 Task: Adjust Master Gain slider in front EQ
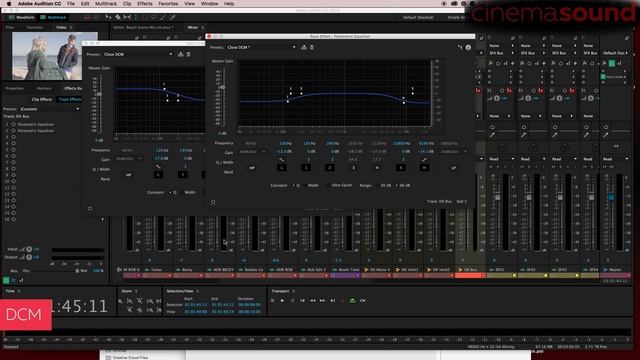pyautogui.click(x=222, y=87)
